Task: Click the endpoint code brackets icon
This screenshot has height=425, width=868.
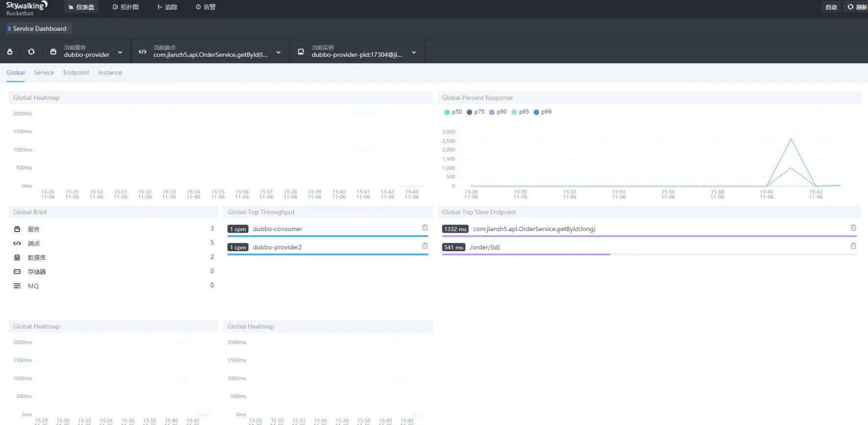Action: pos(143,51)
